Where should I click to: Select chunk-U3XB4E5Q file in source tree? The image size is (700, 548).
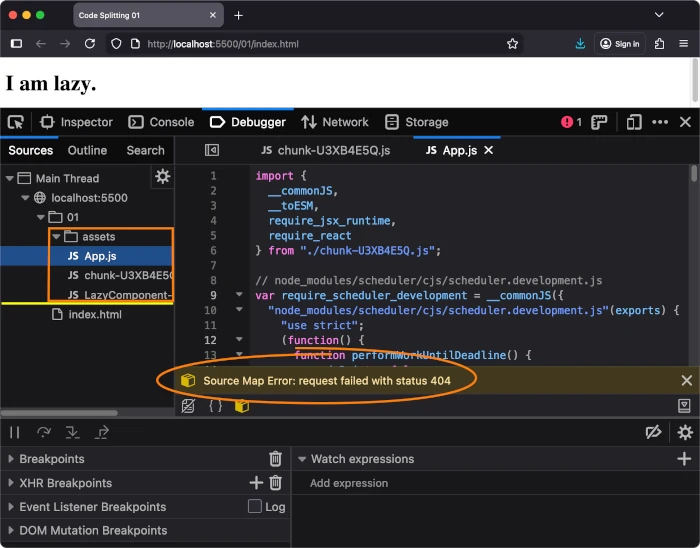120,275
